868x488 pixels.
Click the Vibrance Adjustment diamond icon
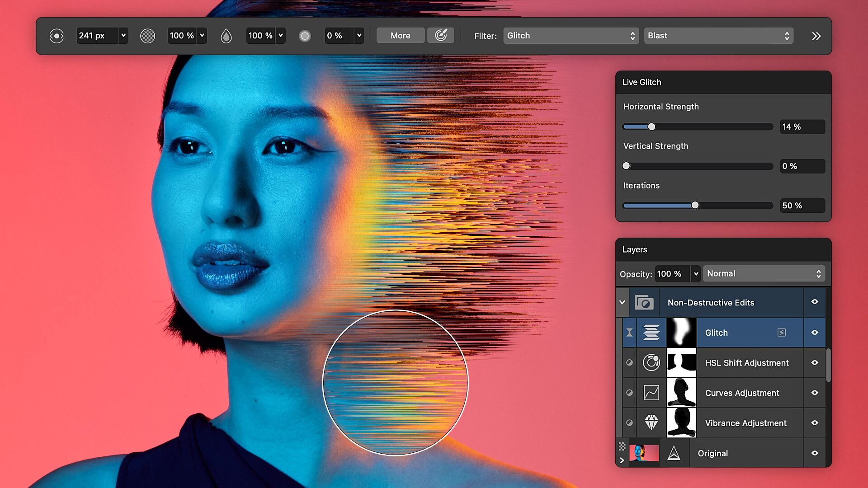651,422
